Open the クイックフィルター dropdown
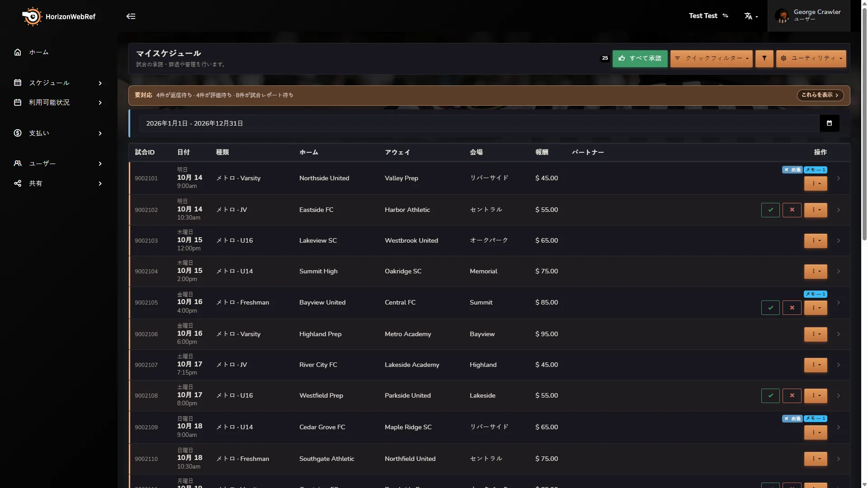Image resolution: width=868 pixels, height=488 pixels. coord(711,59)
